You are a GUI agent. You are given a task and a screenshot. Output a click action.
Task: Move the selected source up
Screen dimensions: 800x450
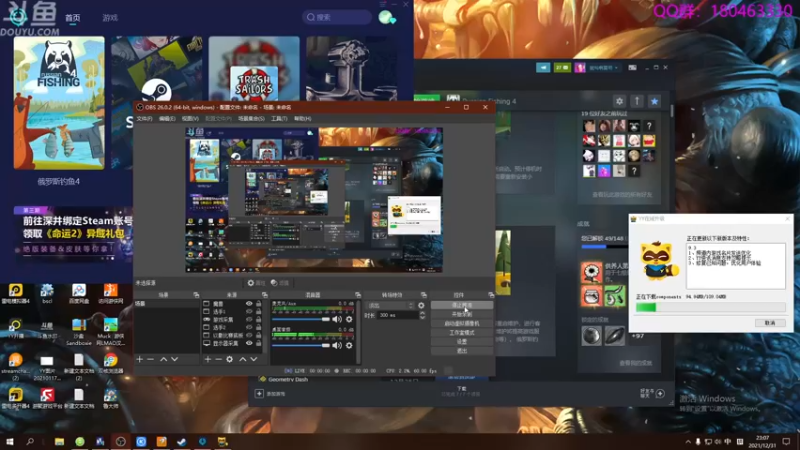pyautogui.click(x=243, y=359)
